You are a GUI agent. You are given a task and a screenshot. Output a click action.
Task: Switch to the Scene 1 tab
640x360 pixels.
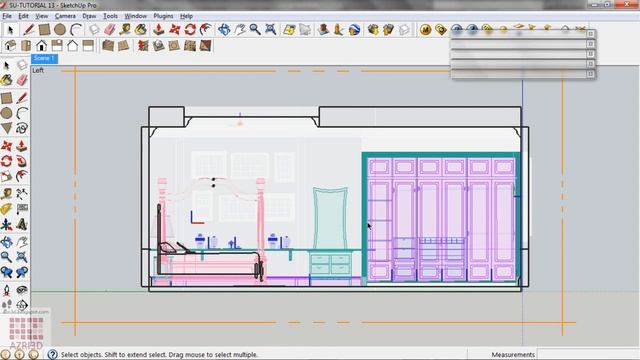(44, 58)
